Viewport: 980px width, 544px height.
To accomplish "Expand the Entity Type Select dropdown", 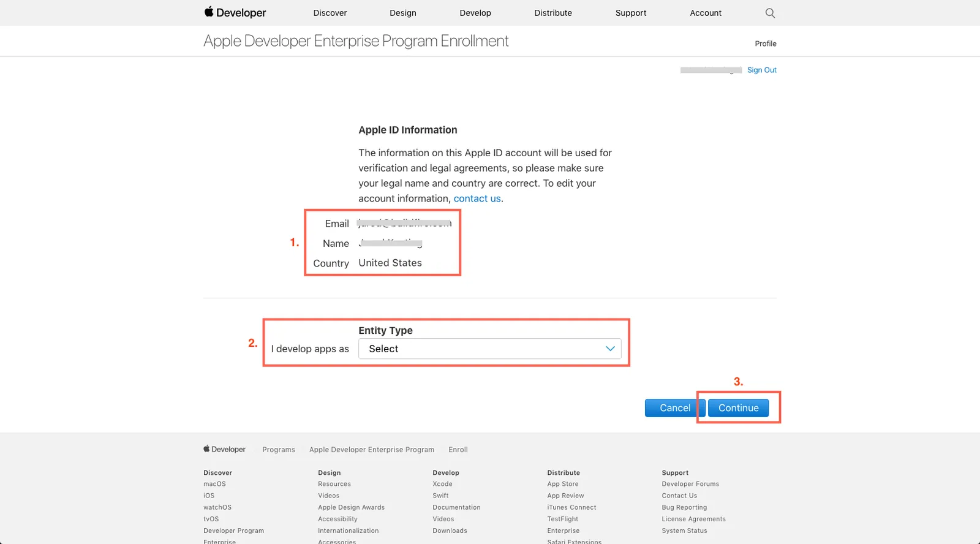I will (x=489, y=349).
